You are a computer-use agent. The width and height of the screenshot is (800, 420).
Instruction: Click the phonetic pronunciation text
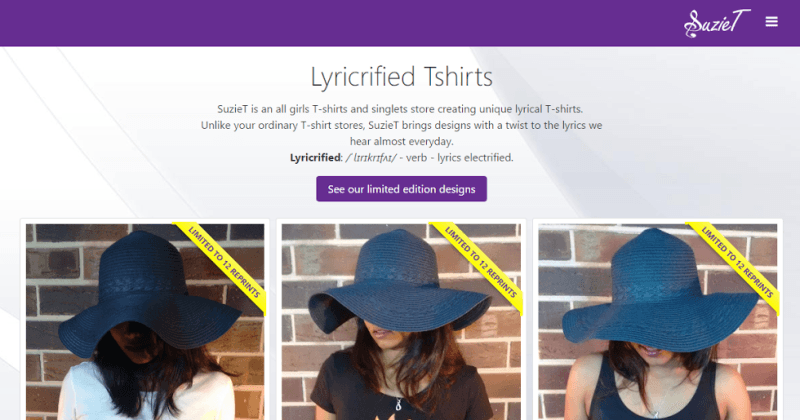point(371,158)
